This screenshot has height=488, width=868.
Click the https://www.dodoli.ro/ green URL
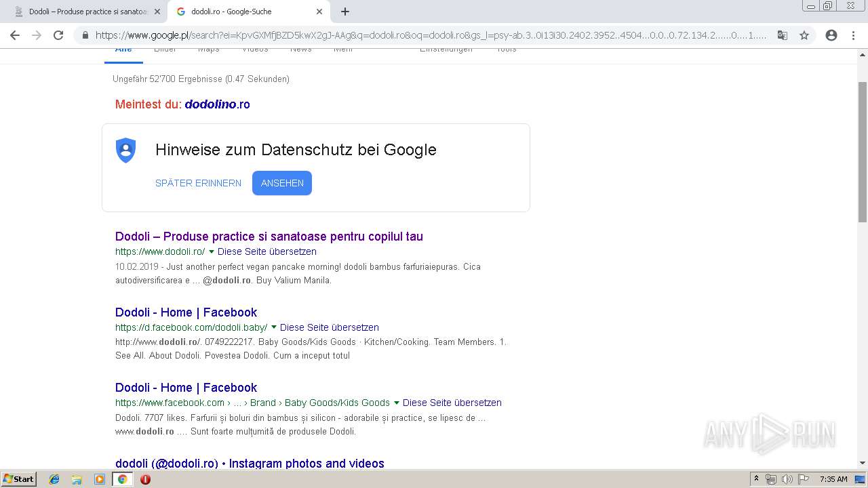[x=160, y=251]
